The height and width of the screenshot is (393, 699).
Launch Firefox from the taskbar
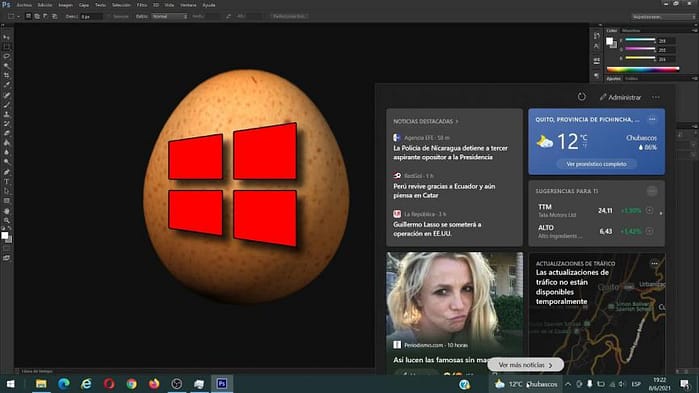click(154, 384)
